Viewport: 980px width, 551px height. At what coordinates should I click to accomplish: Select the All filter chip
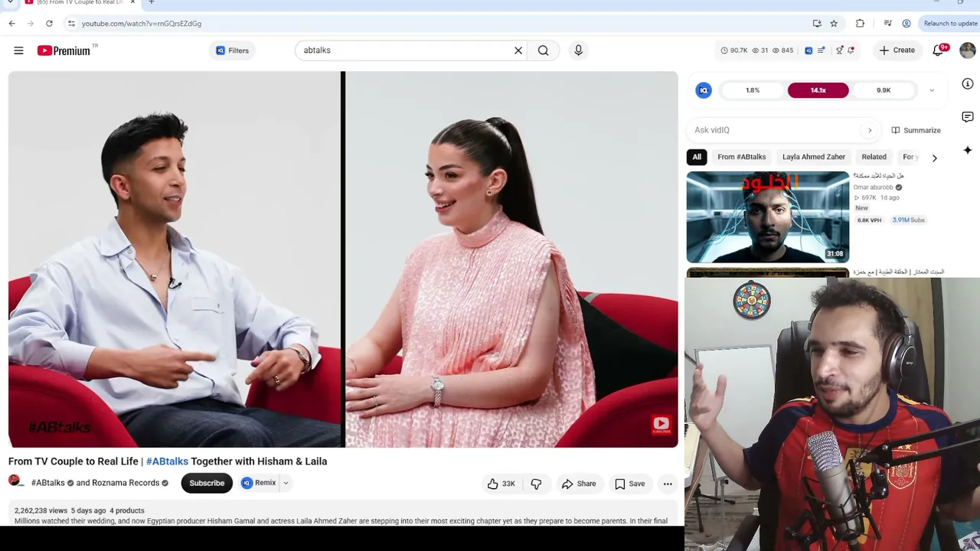pyautogui.click(x=697, y=157)
